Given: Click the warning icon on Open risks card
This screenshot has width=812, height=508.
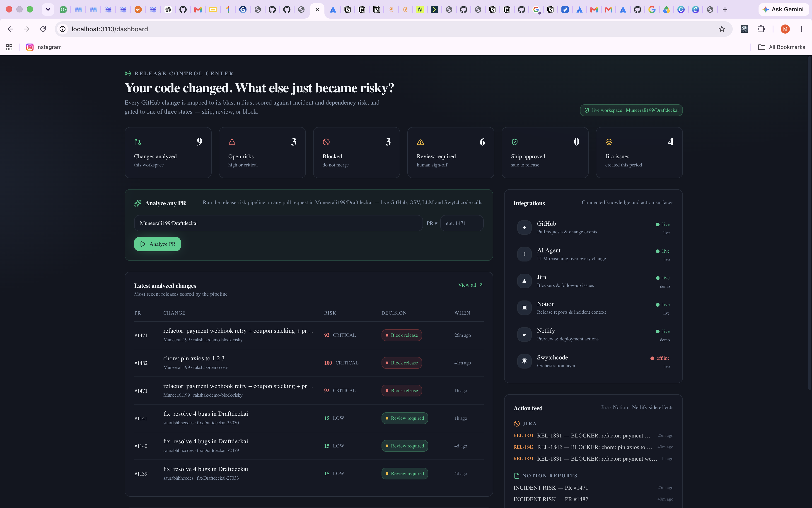Looking at the screenshot, I should (x=232, y=142).
